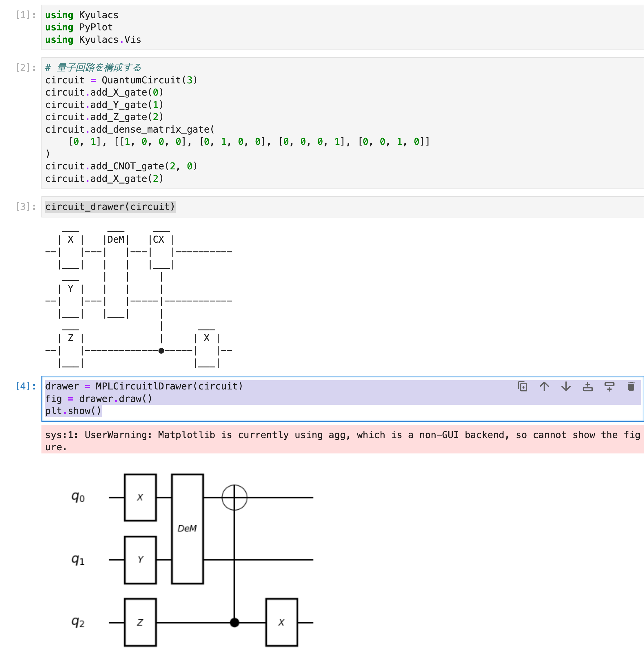
Task: Click the [4]: cell prompt
Action: pyautogui.click(x=26, y=386)
